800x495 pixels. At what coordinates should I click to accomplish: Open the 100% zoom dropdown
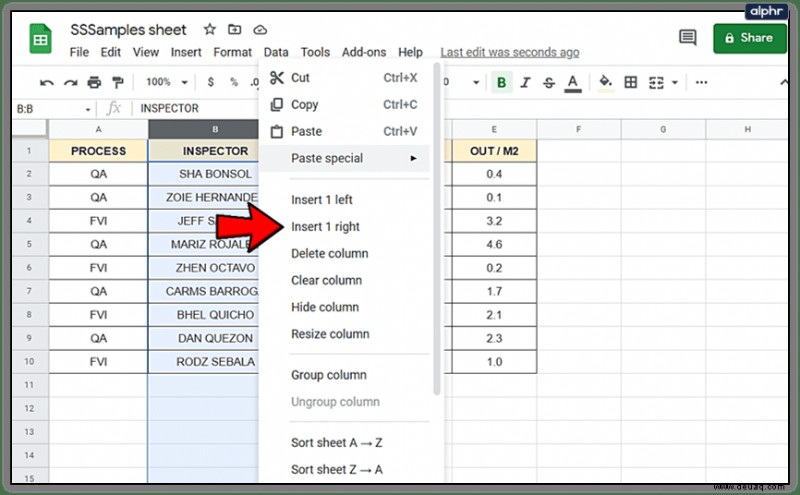click(167, 82)
